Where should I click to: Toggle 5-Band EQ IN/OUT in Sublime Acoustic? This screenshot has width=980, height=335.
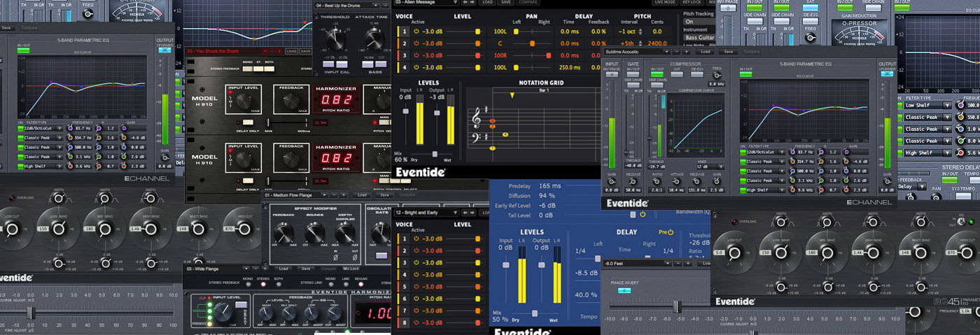coord(745,74)
